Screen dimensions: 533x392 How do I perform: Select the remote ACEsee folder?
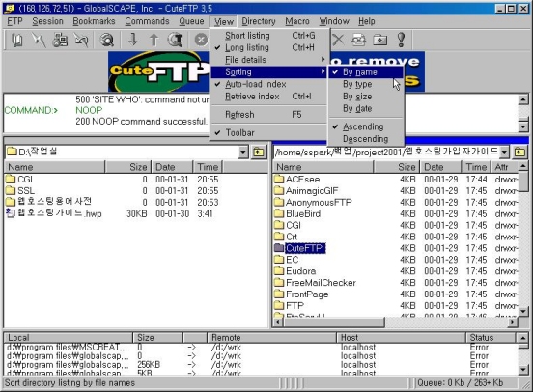pyautogui.click(x=297, y=180)
